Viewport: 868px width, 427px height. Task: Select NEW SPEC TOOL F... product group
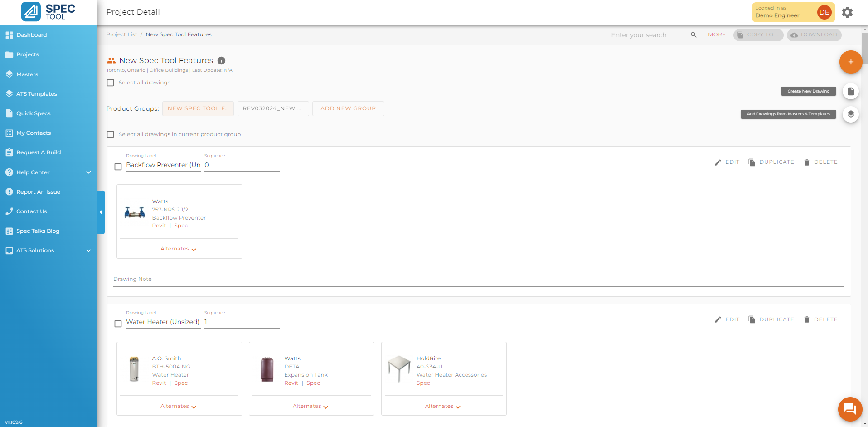pos(198,108)
